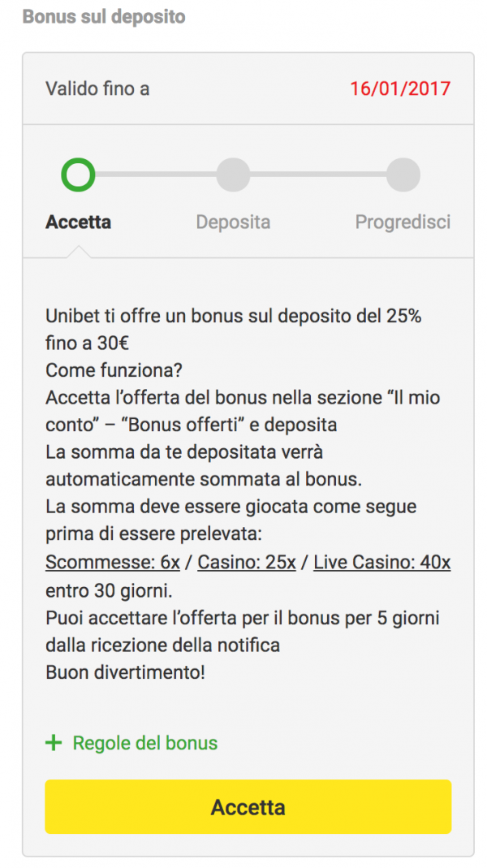Click the progress line between Accetta and Deposita
Viewport: 487px width, 868px height.
155,175
